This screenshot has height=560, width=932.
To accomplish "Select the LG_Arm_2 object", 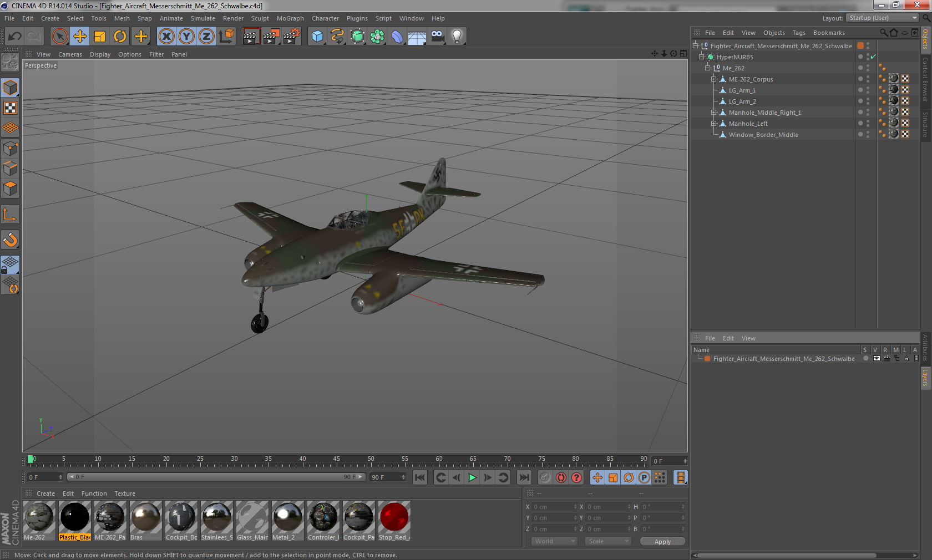I will [742, 101].
